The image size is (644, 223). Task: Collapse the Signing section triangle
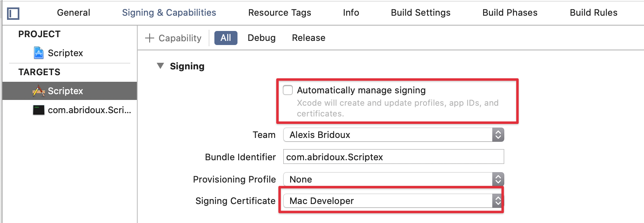[x=160, y=66]
